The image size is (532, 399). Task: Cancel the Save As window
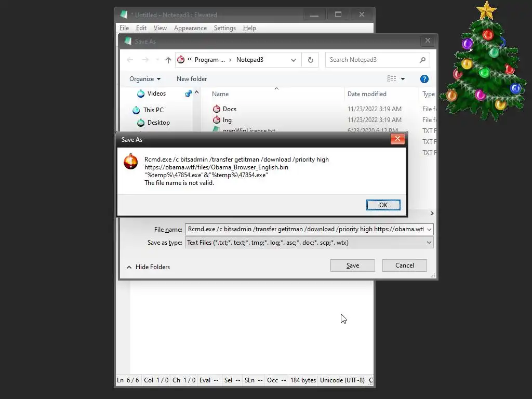coord(404,265)
